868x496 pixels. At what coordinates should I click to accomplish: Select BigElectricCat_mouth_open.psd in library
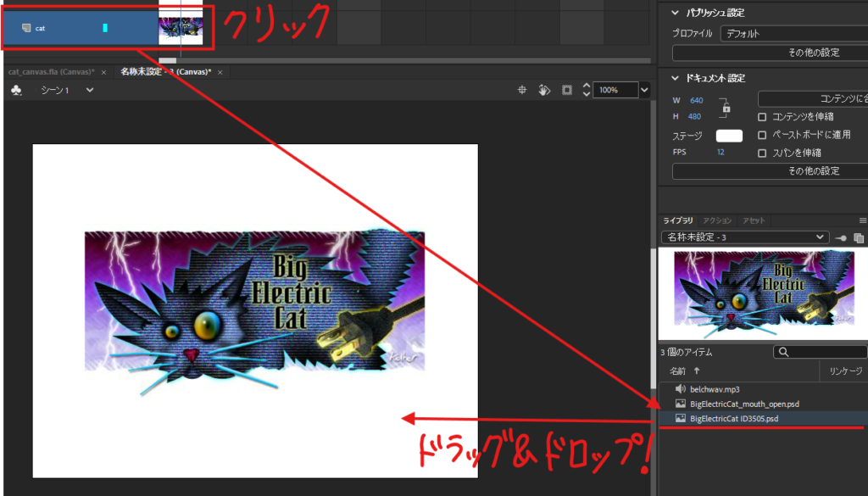(x=744, y=404)
